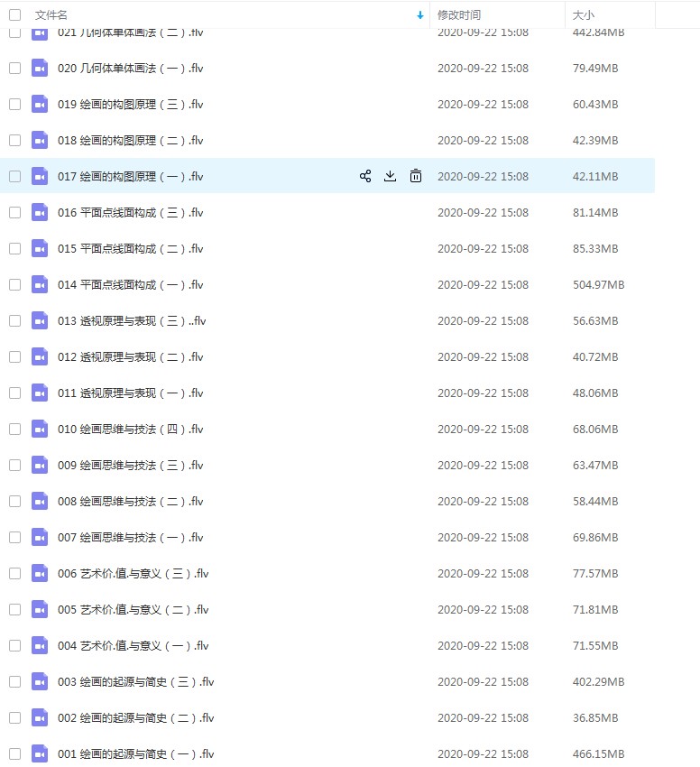The image size is (700, 767).
Task: Share the 017 绘画的构图原理（一）file
Action: (365, 176)
